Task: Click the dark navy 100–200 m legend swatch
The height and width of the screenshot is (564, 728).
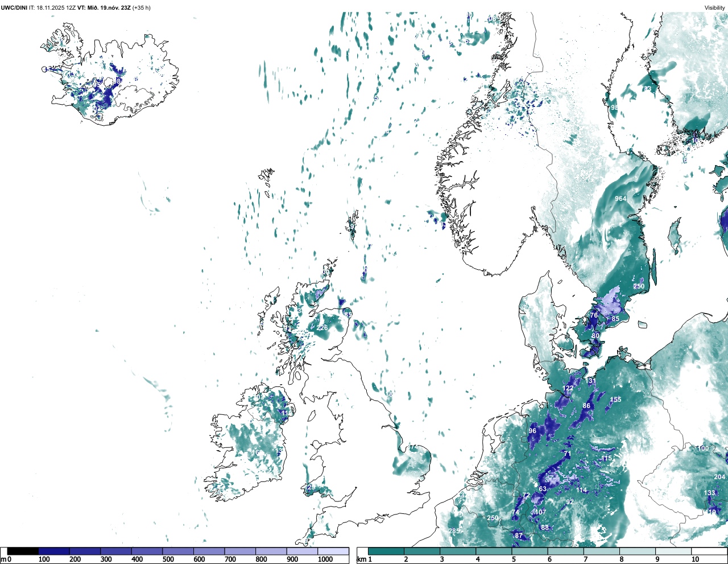Action: click(x=54, y=551)
